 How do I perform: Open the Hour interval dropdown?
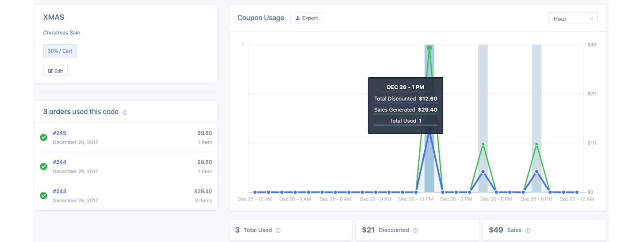[x=572, y=19]
